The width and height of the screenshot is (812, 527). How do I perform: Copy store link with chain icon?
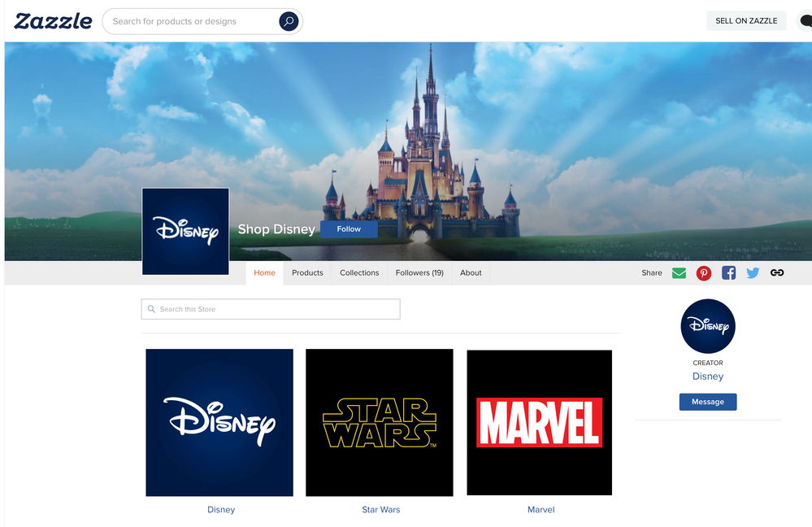pyautogui.click(x=777, y=272)
